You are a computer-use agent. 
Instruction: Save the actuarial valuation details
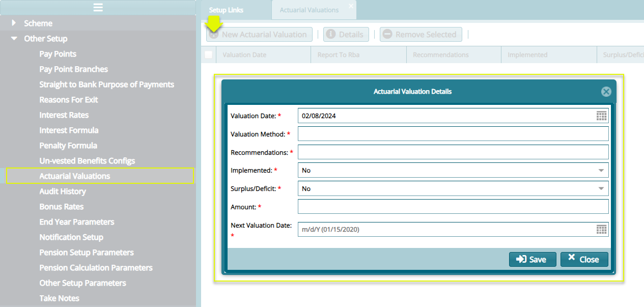(533, 259)
